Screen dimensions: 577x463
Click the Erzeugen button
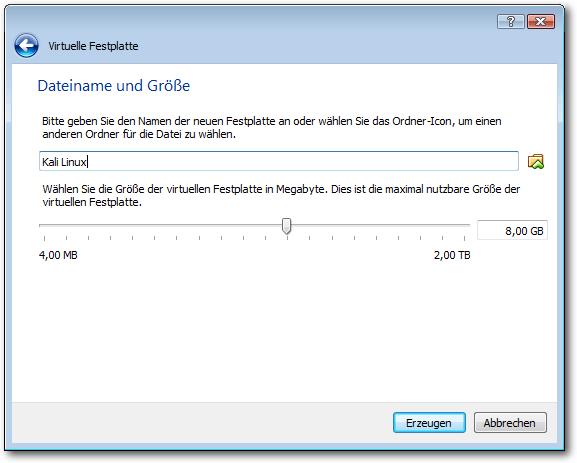pos(429,423)
